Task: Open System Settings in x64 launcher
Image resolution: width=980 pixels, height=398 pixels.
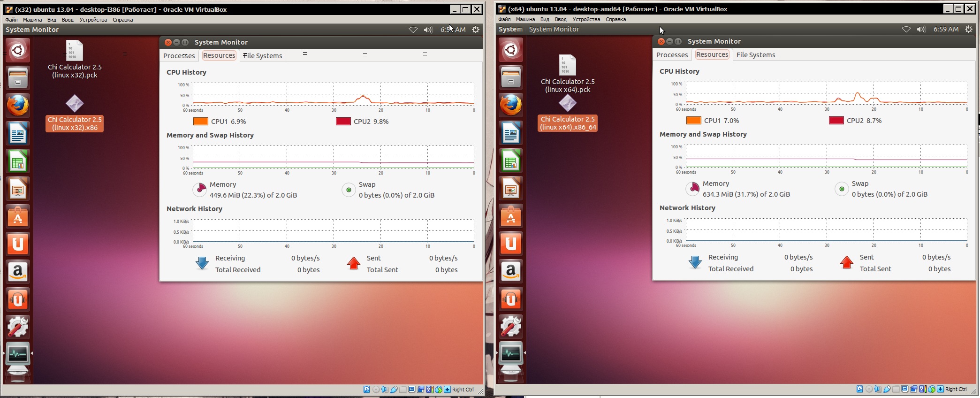Action: tap(511, 327)
